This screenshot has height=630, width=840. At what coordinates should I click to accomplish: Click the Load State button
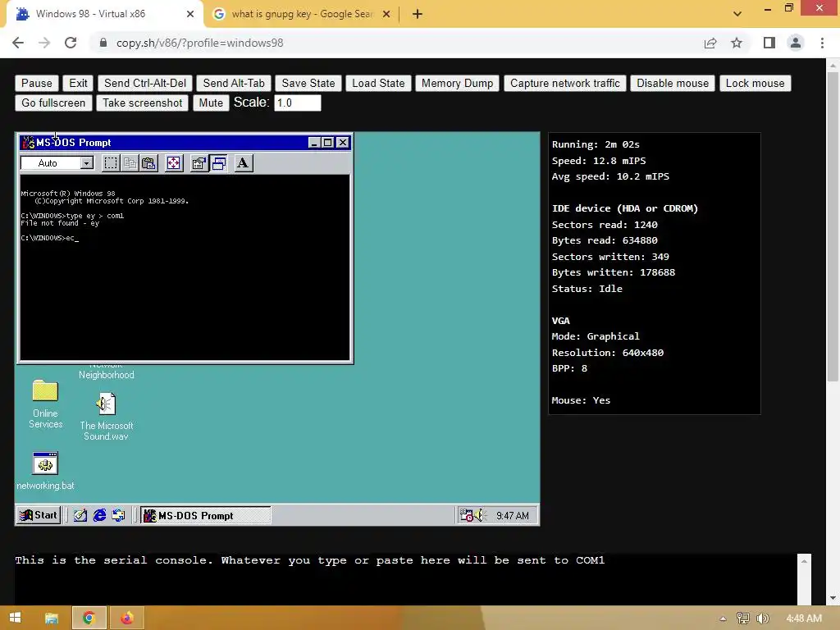click(x=378, y=83)
